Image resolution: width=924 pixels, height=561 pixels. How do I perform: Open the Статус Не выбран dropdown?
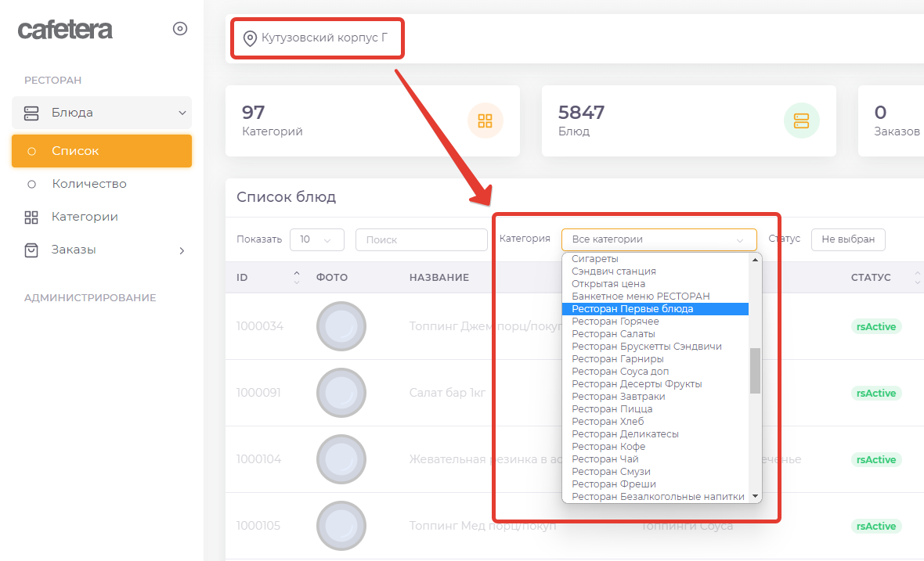847,239
